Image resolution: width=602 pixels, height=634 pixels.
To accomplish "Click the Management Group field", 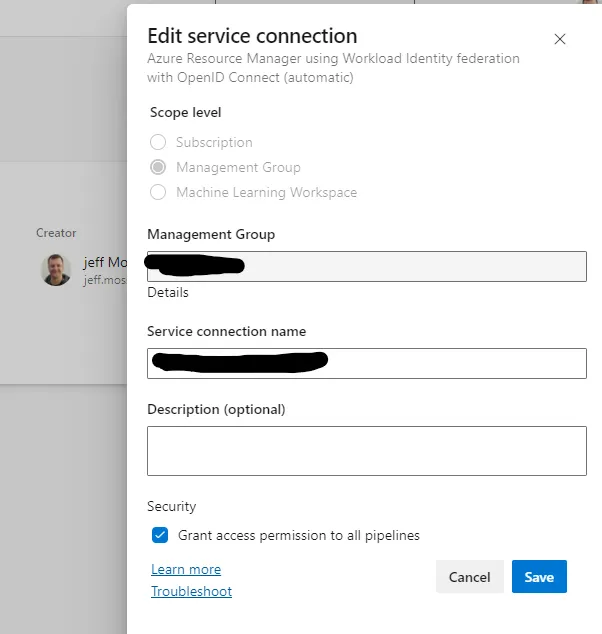I will point(367,266).
